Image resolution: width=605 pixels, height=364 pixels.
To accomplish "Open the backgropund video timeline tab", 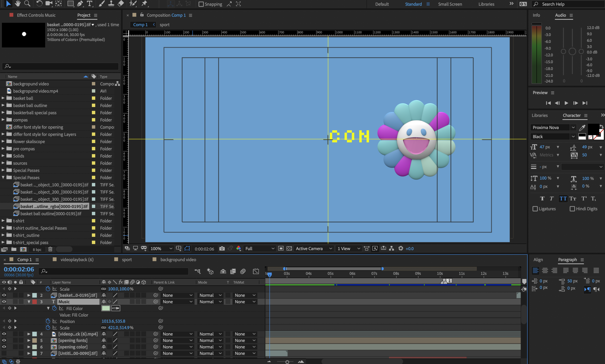I will pyautogui.click(x=178, y=259).
